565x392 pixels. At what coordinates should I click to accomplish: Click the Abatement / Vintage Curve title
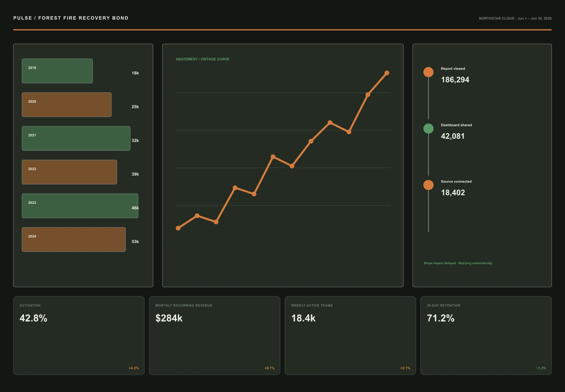coord(202,59)
